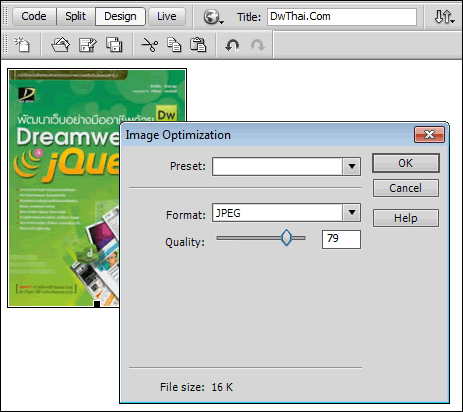
Task: Click the Quality slider handle
Action: coord(286,238)
